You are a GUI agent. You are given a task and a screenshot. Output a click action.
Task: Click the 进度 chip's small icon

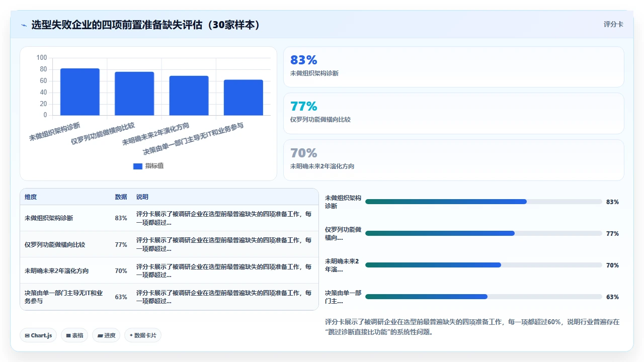pos(100,335)
